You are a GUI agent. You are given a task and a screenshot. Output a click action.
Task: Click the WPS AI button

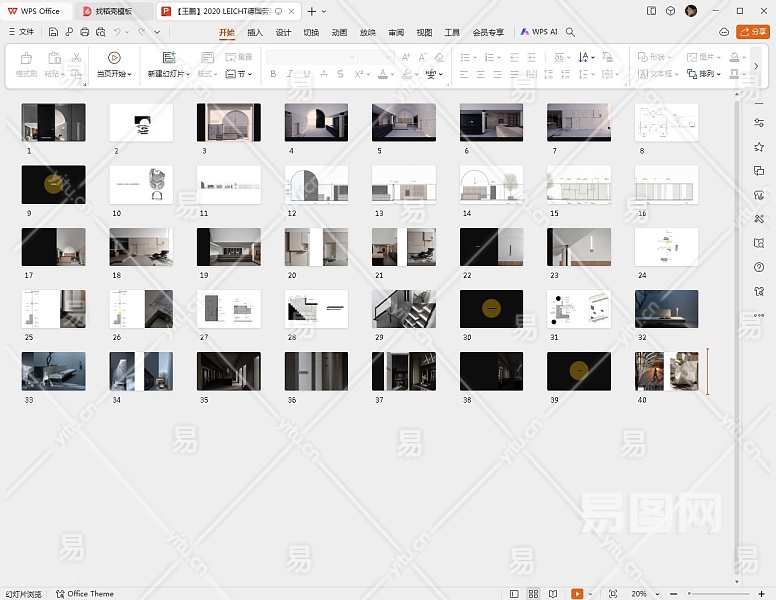pyautogui.click(x=539, y=32)
